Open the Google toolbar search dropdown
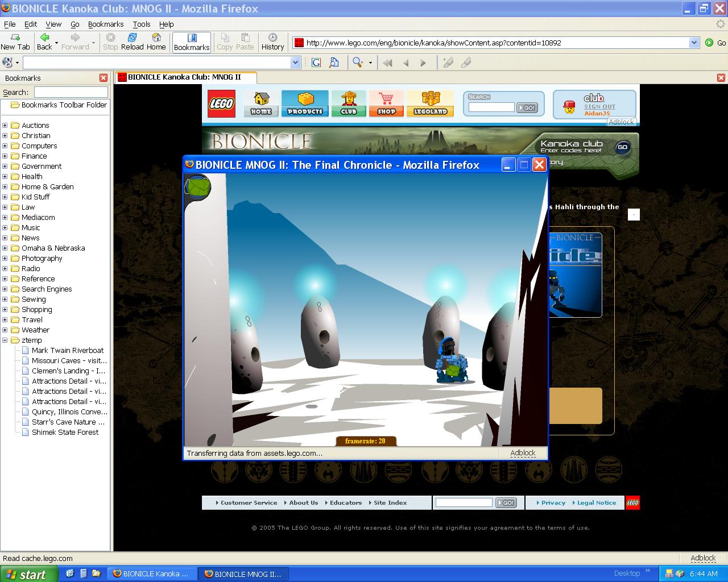This screenshot has height=582, width=728. pyautogui.click(x=295, y=63)
